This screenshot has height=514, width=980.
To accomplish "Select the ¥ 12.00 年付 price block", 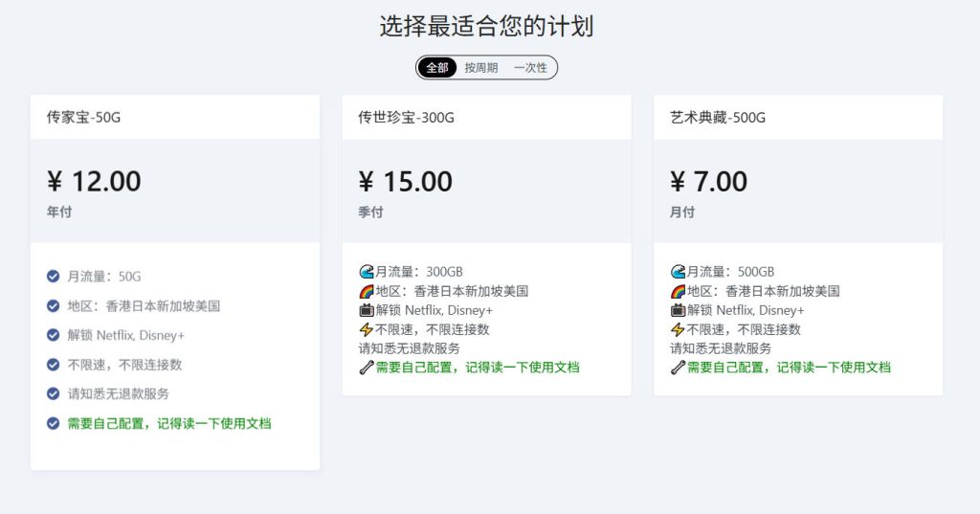I will pos(175,190).
